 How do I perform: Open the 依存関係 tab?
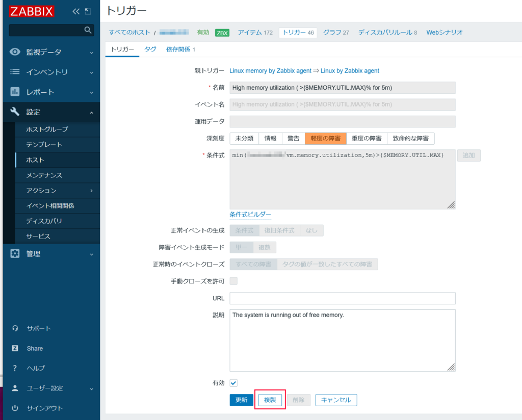pyautogui.click(x=178, y=49)
